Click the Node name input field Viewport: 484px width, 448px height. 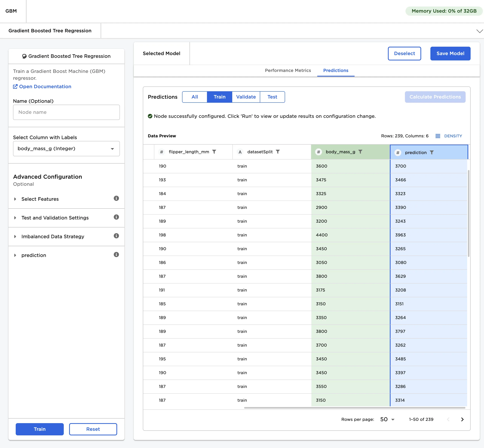click(x=66, y=112)
